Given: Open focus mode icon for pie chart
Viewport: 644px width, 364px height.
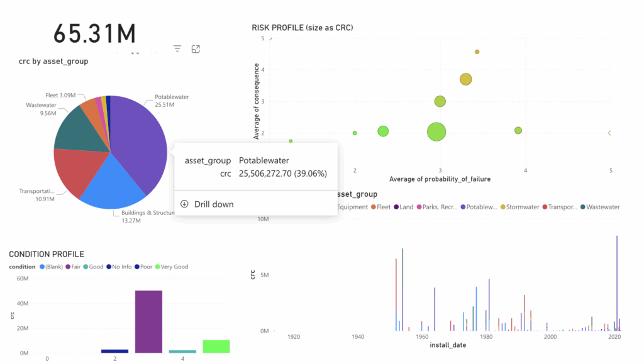Looking at the screenshot, I should [x=196, y=49].
